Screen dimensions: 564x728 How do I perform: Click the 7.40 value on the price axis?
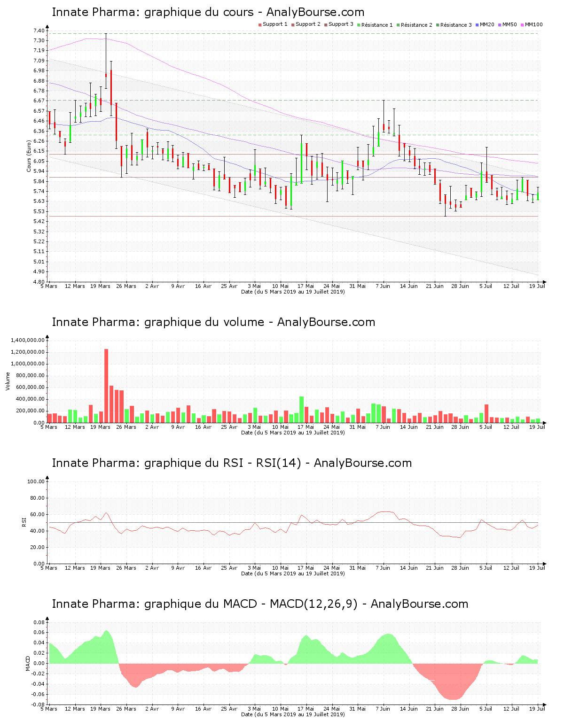pos(39,31)
